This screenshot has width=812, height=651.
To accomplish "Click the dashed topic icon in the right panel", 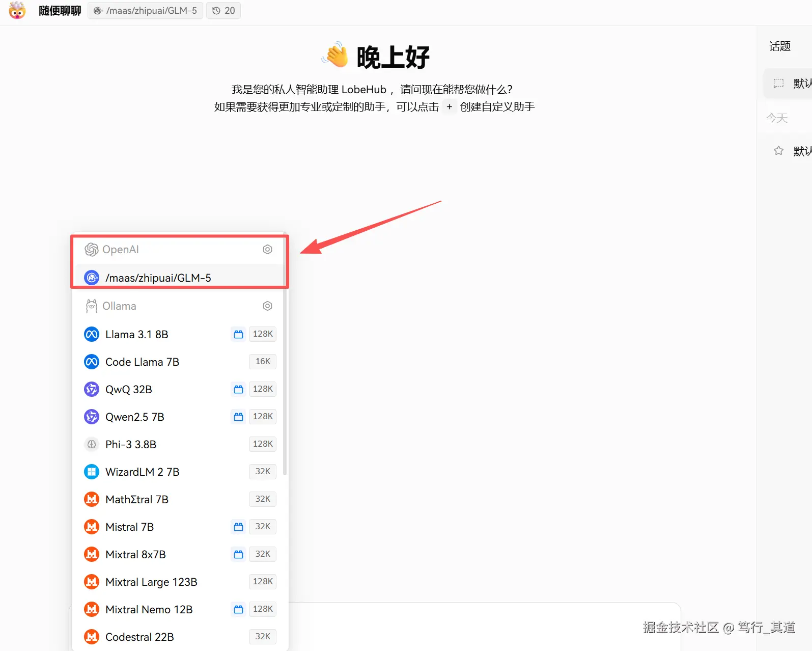I will [x=778, y=83].
